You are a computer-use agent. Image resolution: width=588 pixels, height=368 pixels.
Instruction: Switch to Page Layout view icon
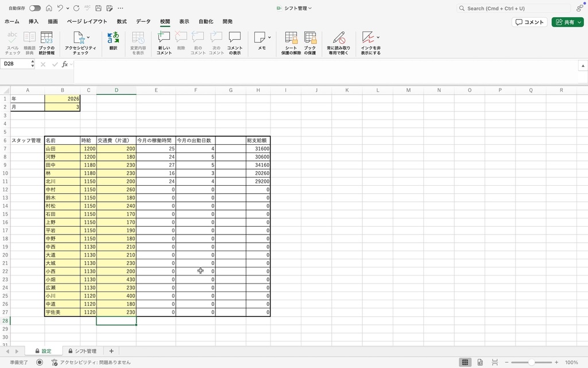click(480, 362)
